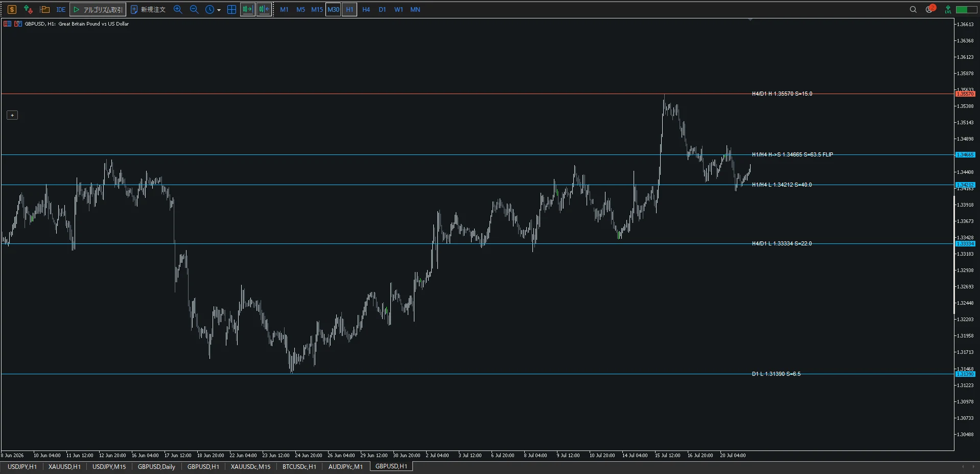Click the 1.36613 price scale value
Screen dimensions: 980x474
(x=965, y=24)
